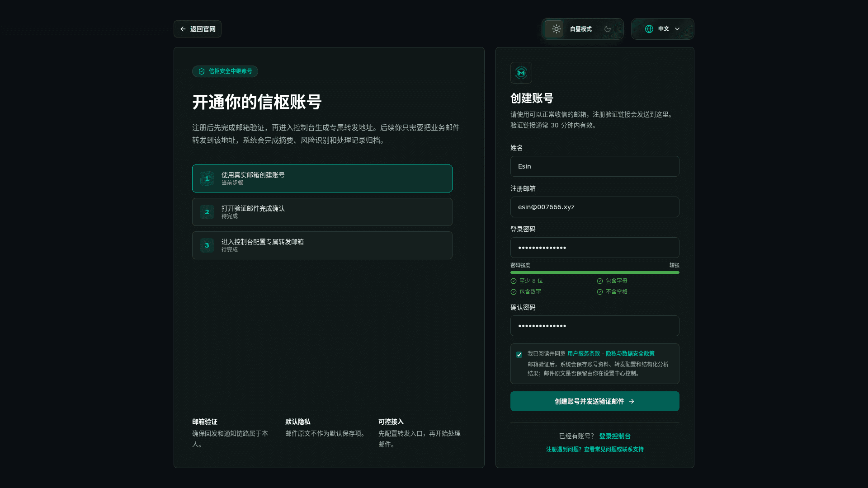Focus the 注册邮箱 input field
868x488 pixels.
click(x=594, y=207)
